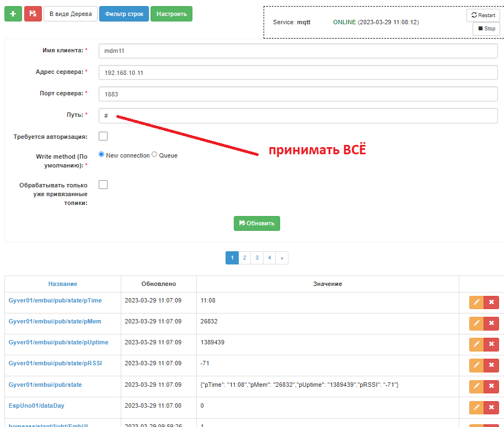Click the 'ONLINE' service status text
Viewport: 504px width, 427px height.
point(344,22)
